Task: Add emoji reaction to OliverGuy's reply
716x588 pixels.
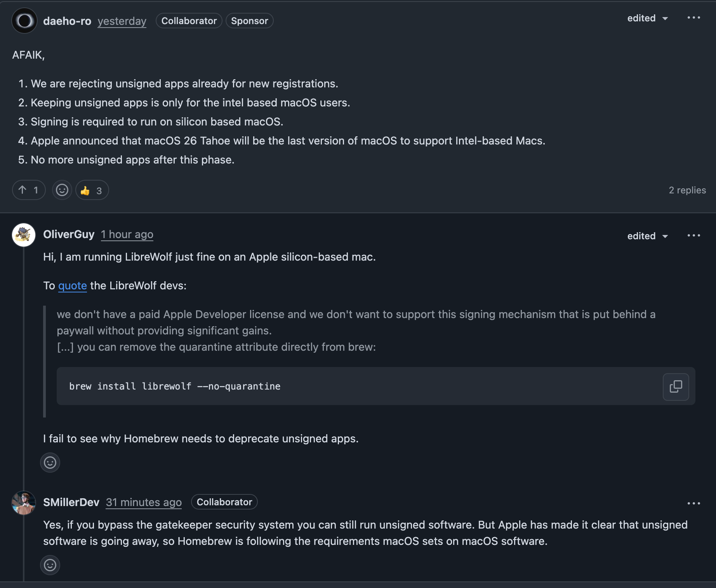Action: coord(50,463)
